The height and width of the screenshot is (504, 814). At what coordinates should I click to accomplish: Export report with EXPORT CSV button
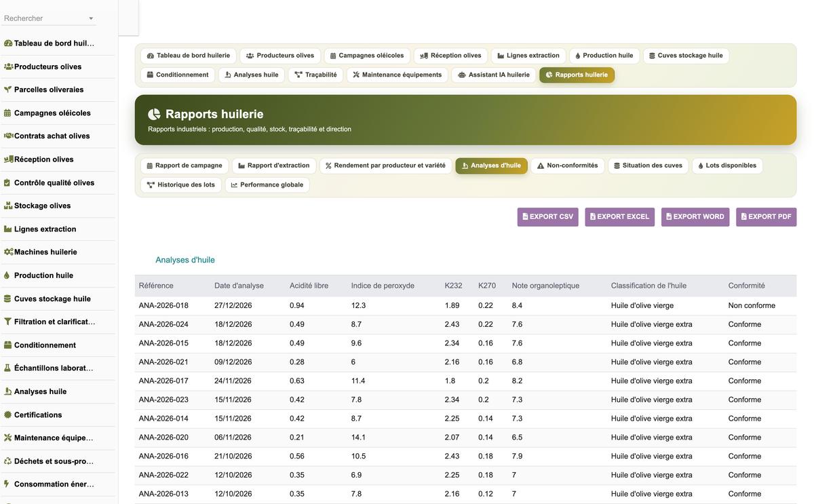(x=547, y=217)
